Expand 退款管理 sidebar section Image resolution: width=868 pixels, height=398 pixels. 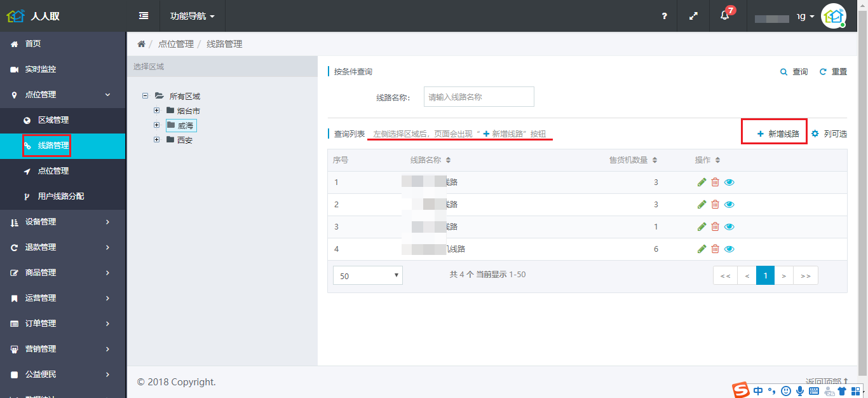(62, 247)
